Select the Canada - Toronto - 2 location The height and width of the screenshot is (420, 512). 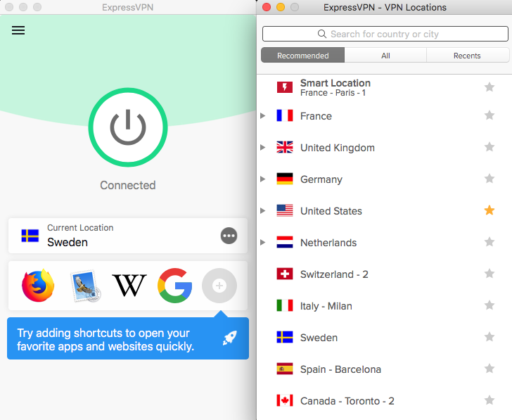pyautogui.click(x=384, y=401)
